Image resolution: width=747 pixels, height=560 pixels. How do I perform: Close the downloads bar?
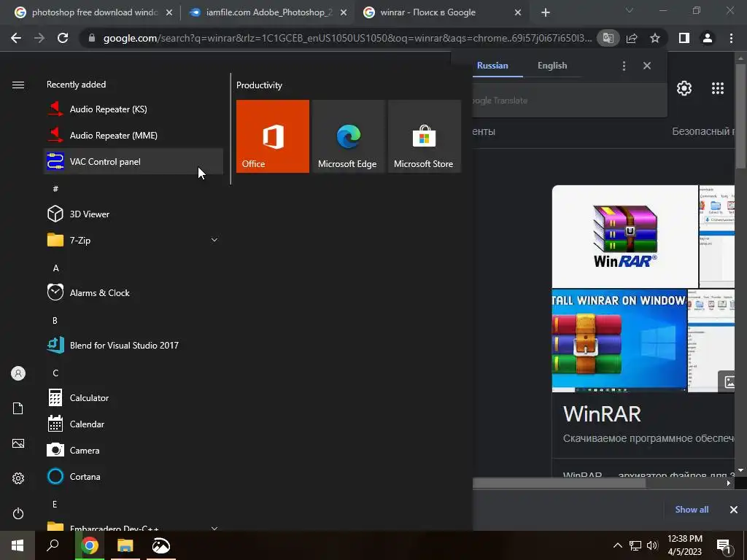[x=734, y=510]
